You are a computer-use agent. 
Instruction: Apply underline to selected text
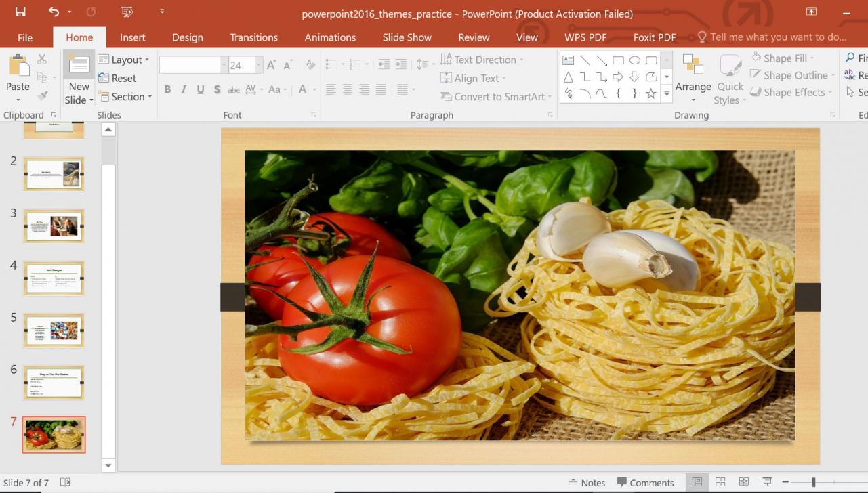coord(199,89)
